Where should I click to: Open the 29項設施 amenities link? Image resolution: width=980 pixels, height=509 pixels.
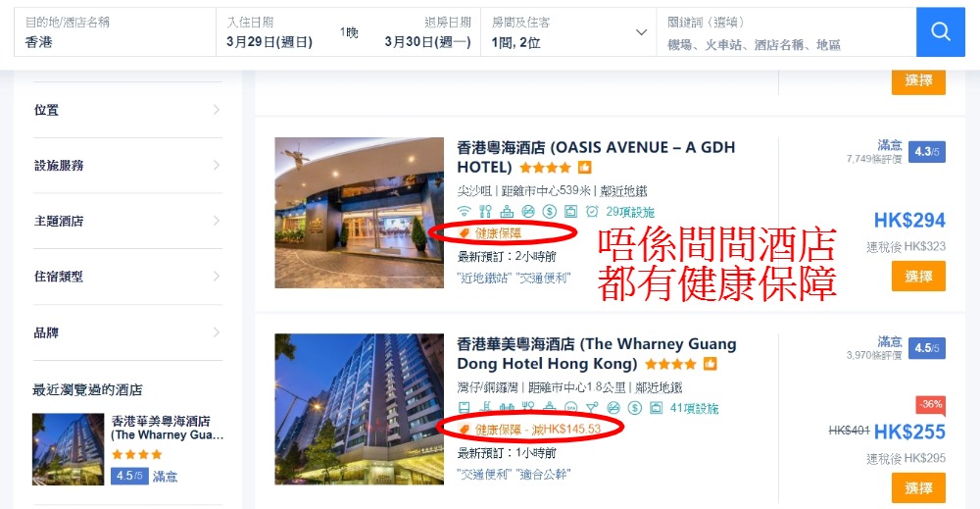tap(630, 212)
